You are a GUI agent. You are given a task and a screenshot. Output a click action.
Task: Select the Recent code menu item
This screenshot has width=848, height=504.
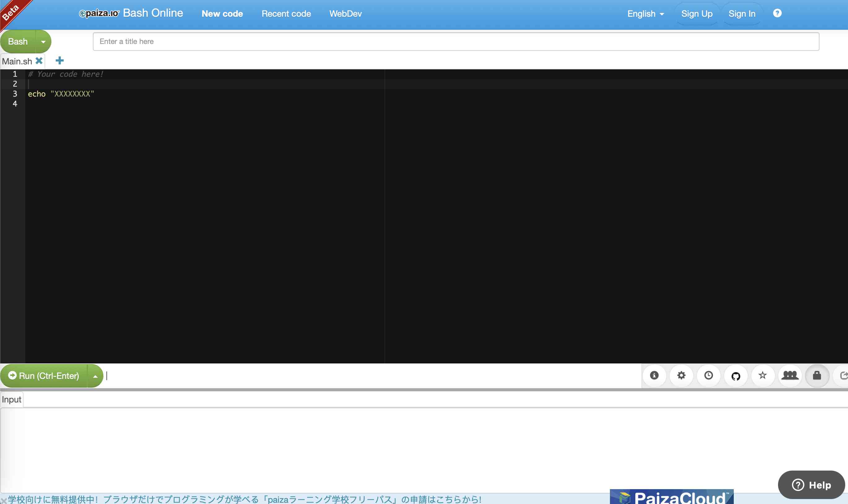[x=286, y=13]
